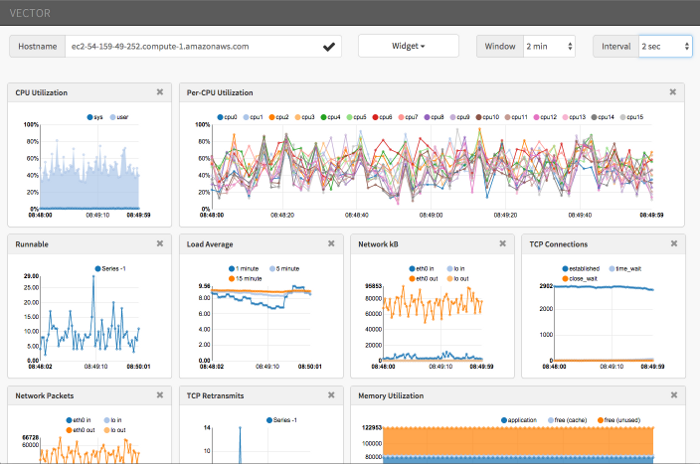Click the VECTOR brand title
700x464 pixels.
32,12
